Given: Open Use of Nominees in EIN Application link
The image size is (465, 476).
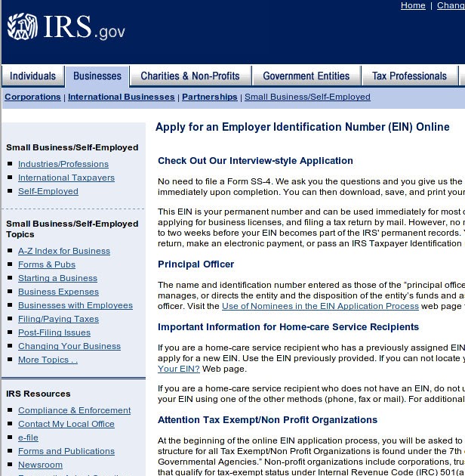Looking at the screenshot, I should pyautogui.click(x=320, y=306).
